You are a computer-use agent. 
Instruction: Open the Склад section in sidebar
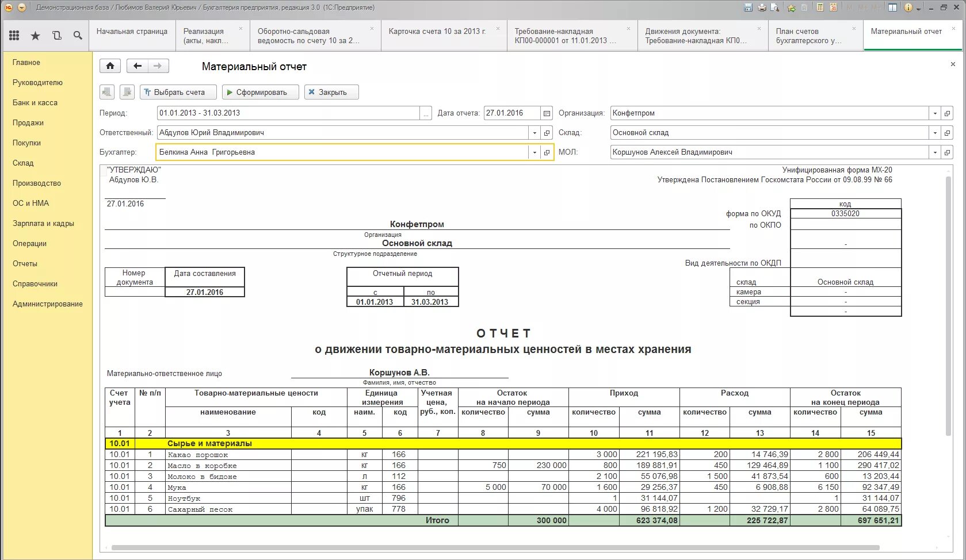tap(23, 163)
